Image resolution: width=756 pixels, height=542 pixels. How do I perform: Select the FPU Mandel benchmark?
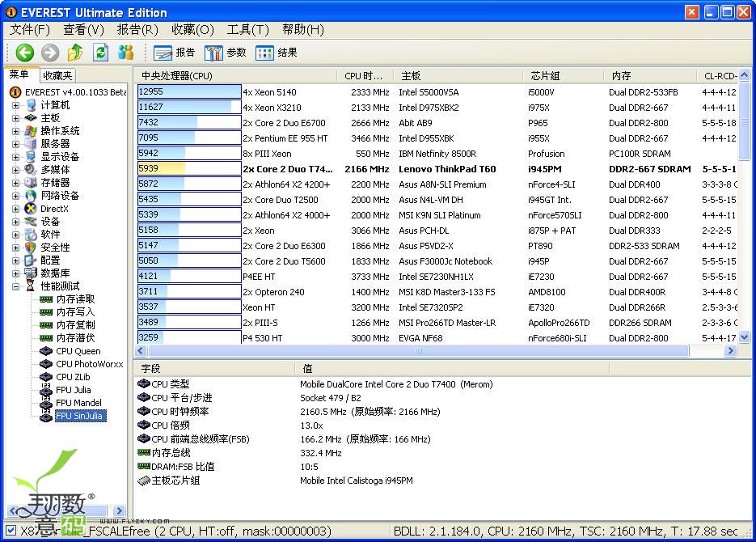click(78, 403)
